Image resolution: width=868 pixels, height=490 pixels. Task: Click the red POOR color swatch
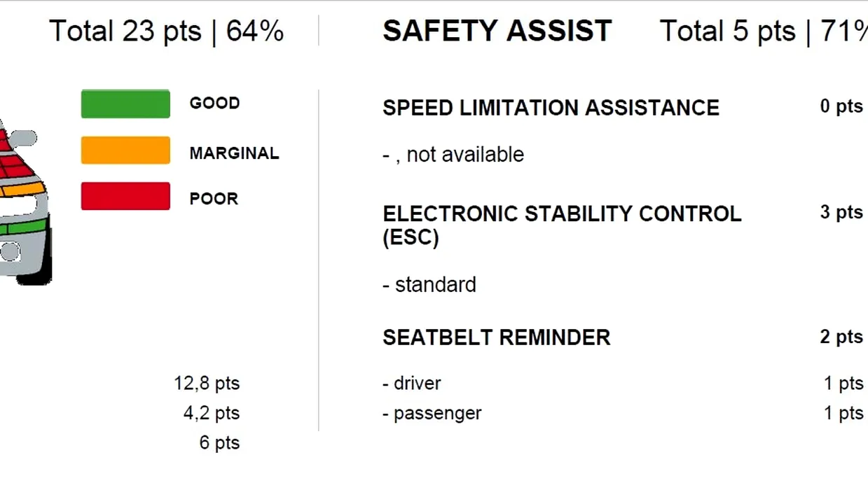pos(125,197)
